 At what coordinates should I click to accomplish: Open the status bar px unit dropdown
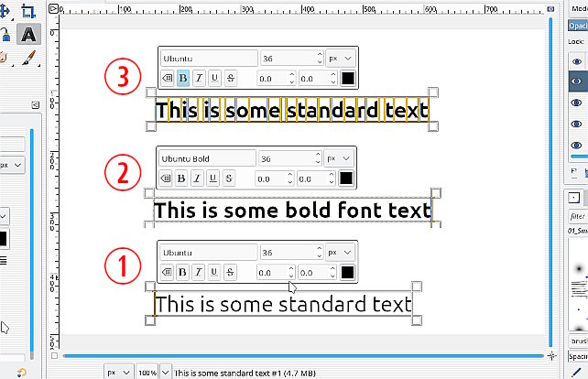pyautogui.click(x=118, y=373)
